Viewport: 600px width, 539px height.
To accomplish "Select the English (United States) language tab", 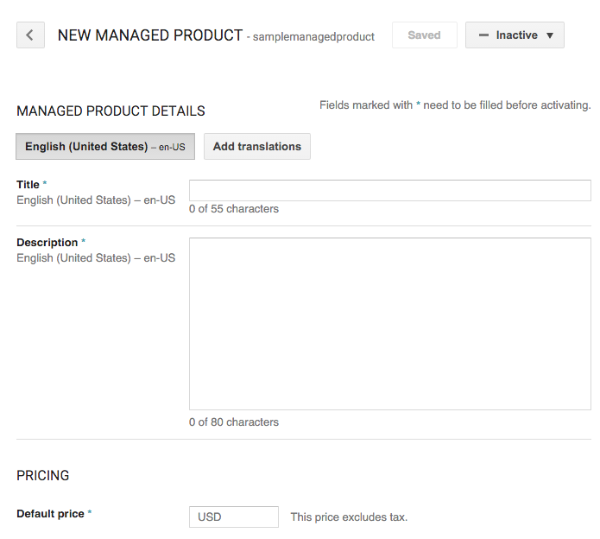I will [x=105, y=147].
